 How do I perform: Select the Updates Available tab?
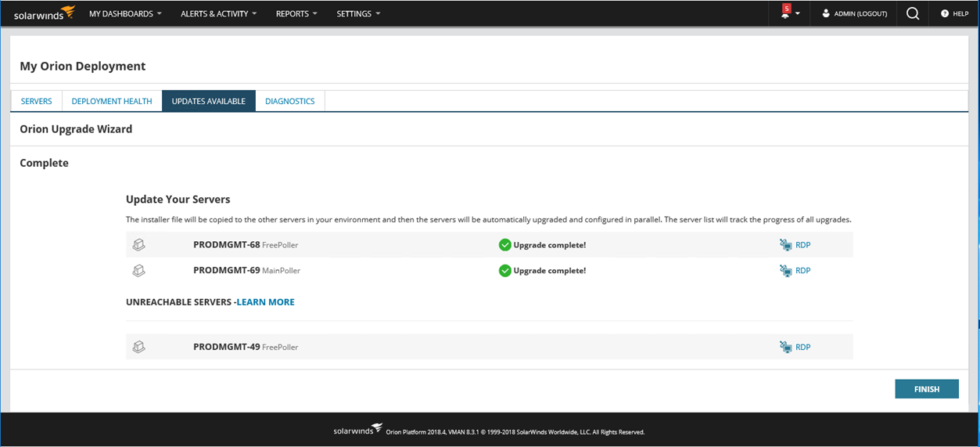tap(209, 101)
